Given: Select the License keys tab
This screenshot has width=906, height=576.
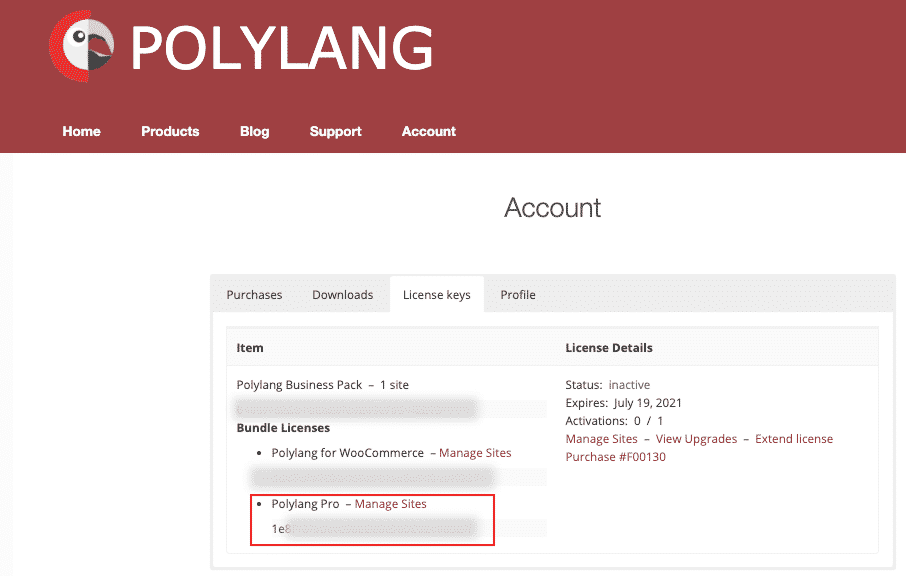Looking at the screenshot, I should click(437, 294).
